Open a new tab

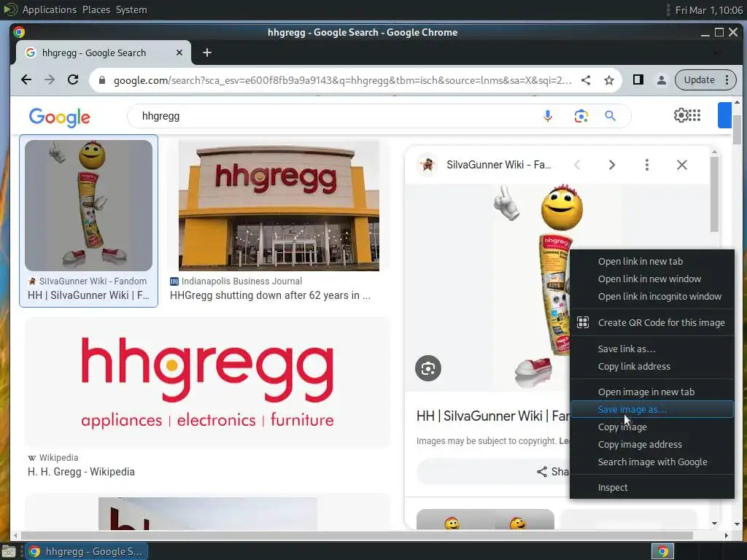tap(206, 52)
